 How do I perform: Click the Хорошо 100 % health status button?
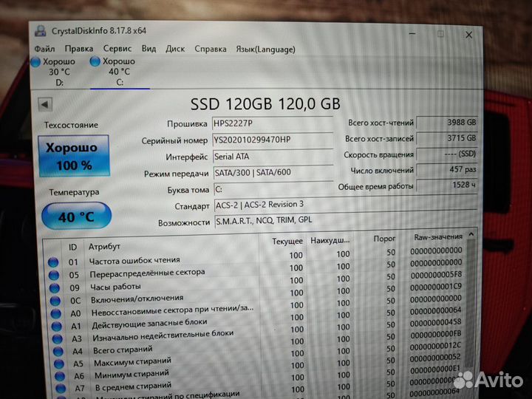tap(74, 156)
